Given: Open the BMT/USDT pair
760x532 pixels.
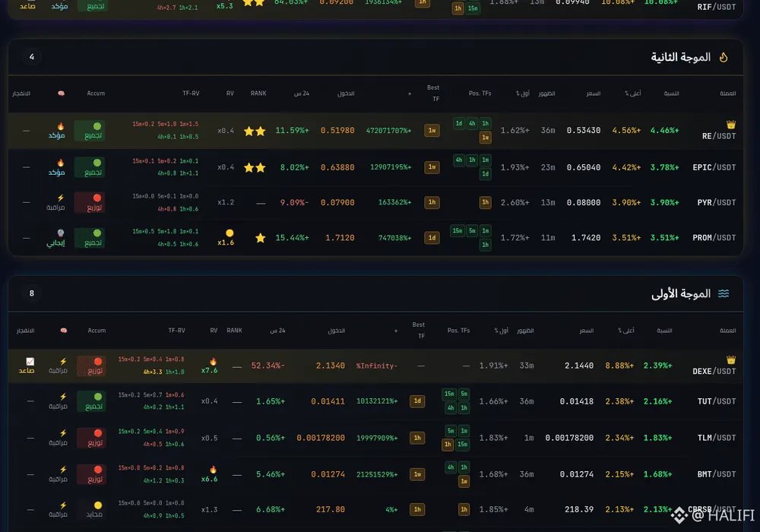Looking at the screenshot, I should 717,474.
